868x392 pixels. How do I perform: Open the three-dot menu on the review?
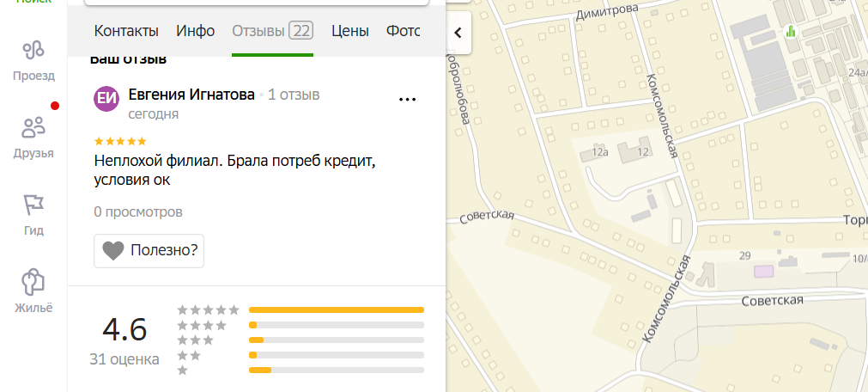click(x=408, y=99)
